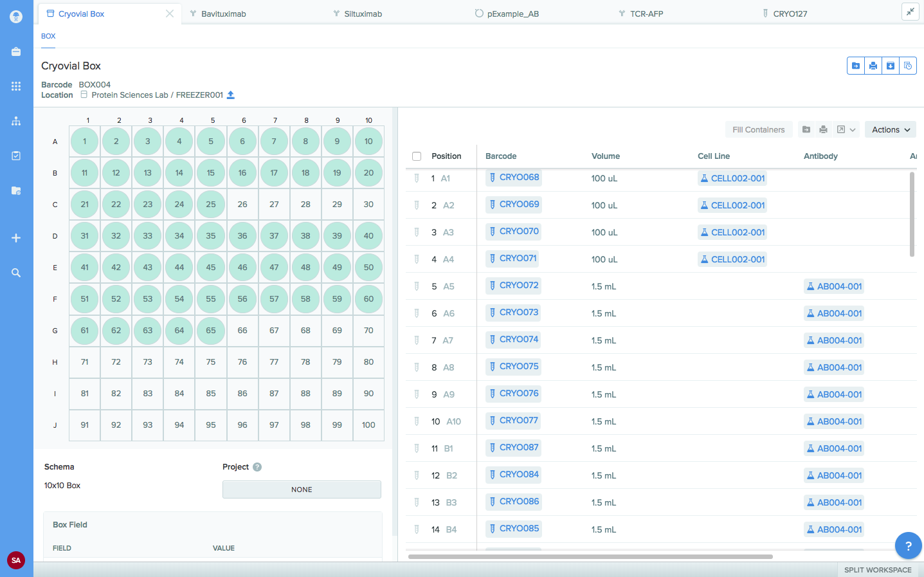This screenshot has height=577, width=924.
Task: Click the SA user avatar
Action: (x=16, y=560)
